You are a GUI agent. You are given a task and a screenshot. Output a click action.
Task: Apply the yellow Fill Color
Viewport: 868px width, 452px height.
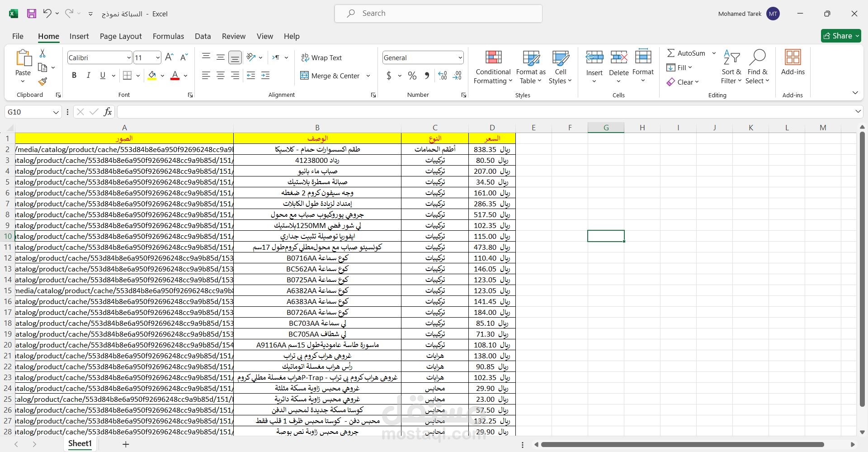click(152, 76)
